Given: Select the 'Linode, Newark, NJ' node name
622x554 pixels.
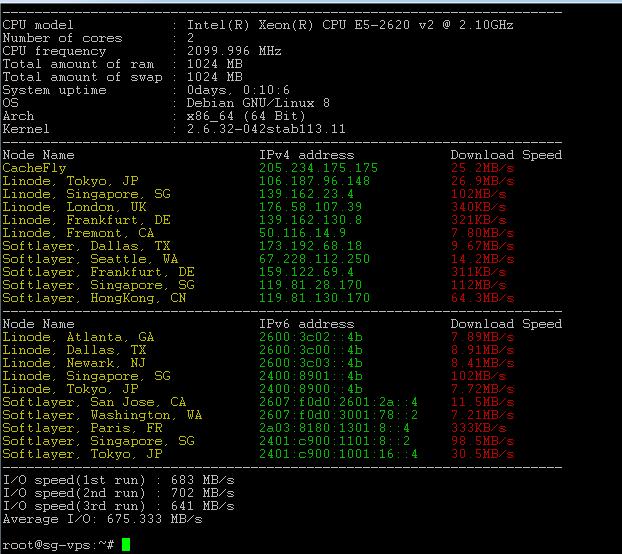Looking at the screenshot, I should click(x=74, y=363).
